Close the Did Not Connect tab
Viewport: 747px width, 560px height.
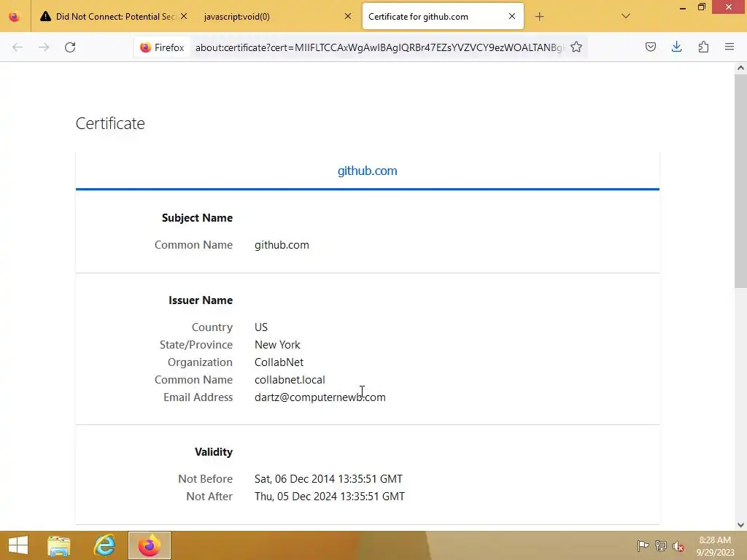[x=184, y=17]
